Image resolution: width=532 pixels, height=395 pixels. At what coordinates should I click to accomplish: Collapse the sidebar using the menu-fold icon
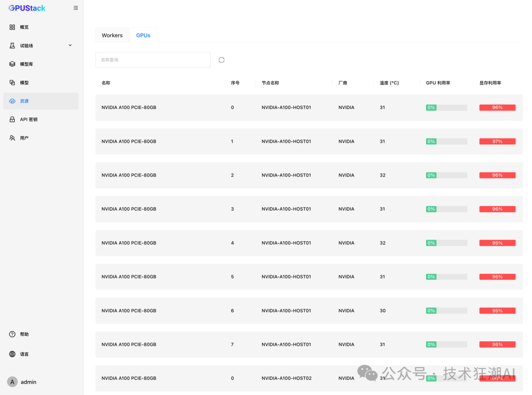click(75, 8)
